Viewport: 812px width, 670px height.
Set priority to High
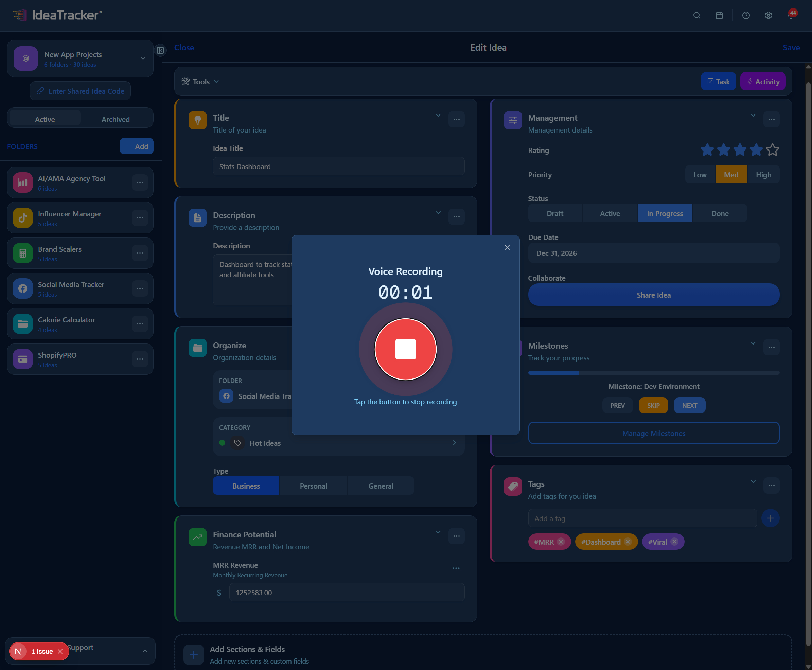point(764,174)
